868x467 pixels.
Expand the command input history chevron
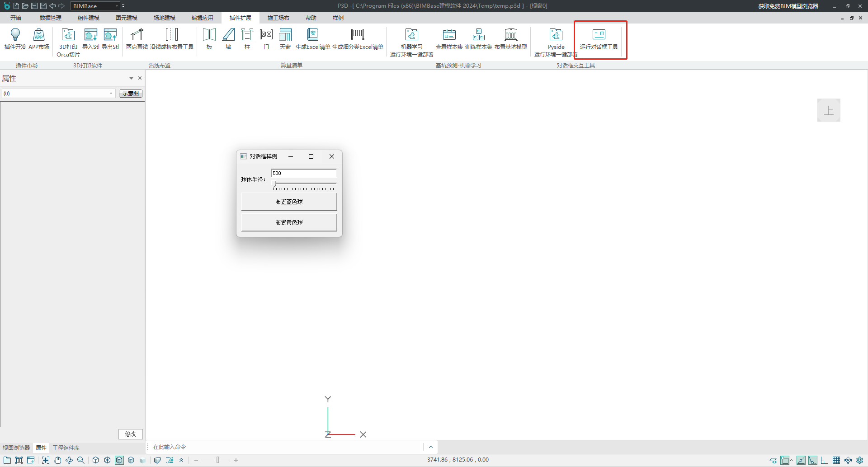431,447
